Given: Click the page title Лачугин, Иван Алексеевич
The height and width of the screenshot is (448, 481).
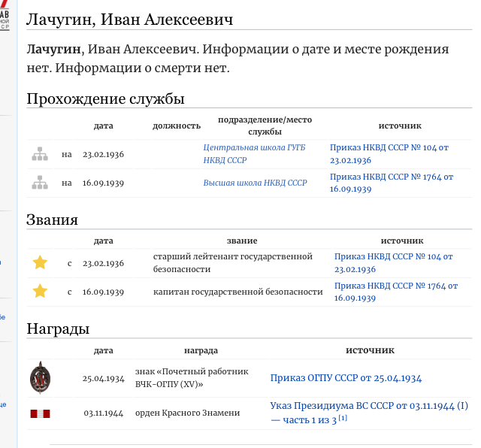Looking at the screenshot, I should pos(129,20).
